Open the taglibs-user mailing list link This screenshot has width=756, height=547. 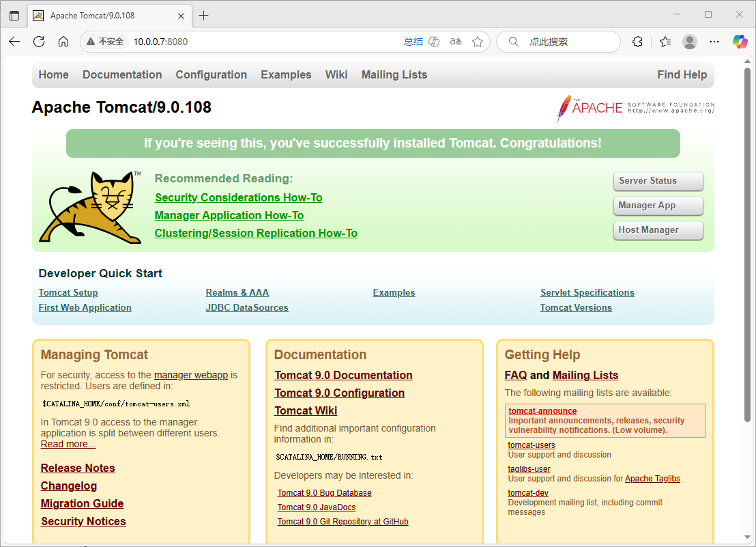pyautogui.click(x=529, y=469)
